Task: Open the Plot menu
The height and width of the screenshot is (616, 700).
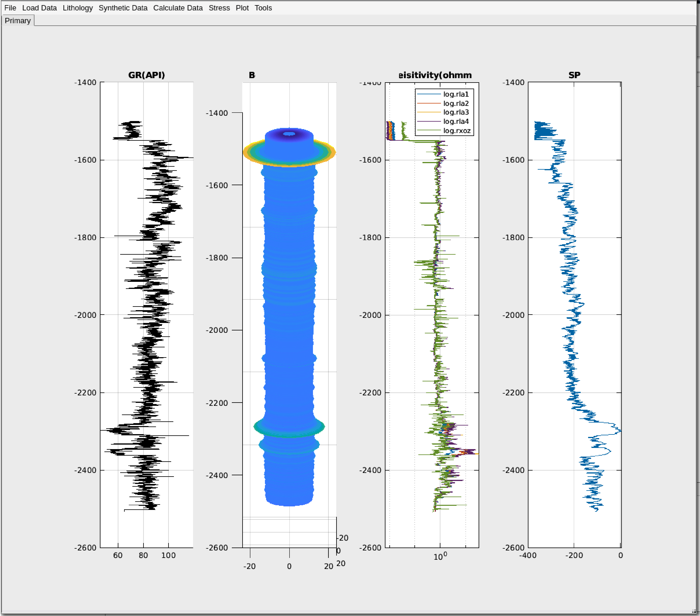Action: 242,7
